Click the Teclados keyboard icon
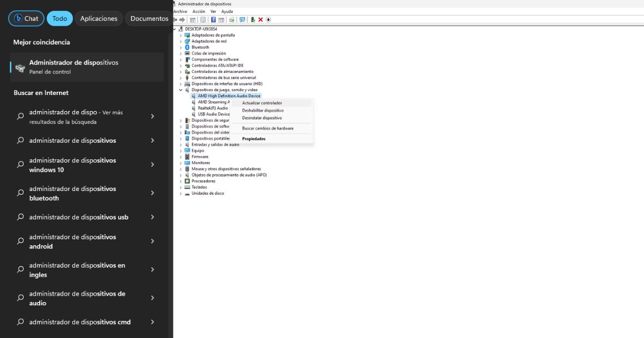The width and height of the screenshot is (644, 338). (x=187, y=187)
